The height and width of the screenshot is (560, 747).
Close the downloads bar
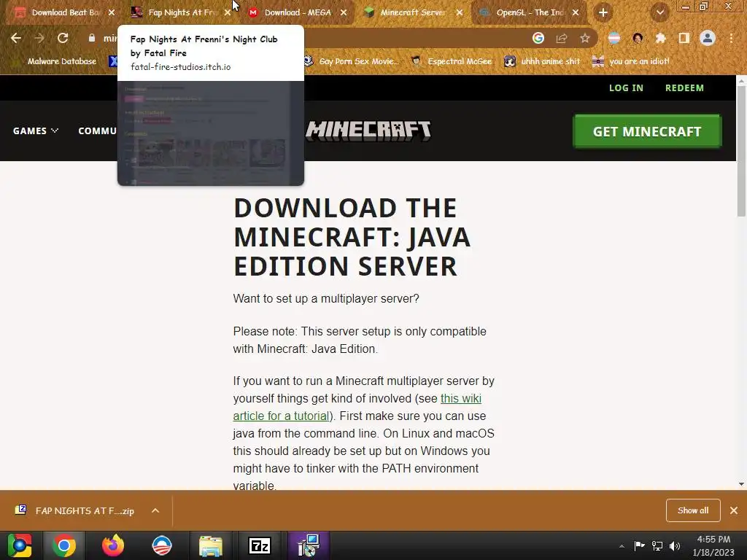pos(734,510)
